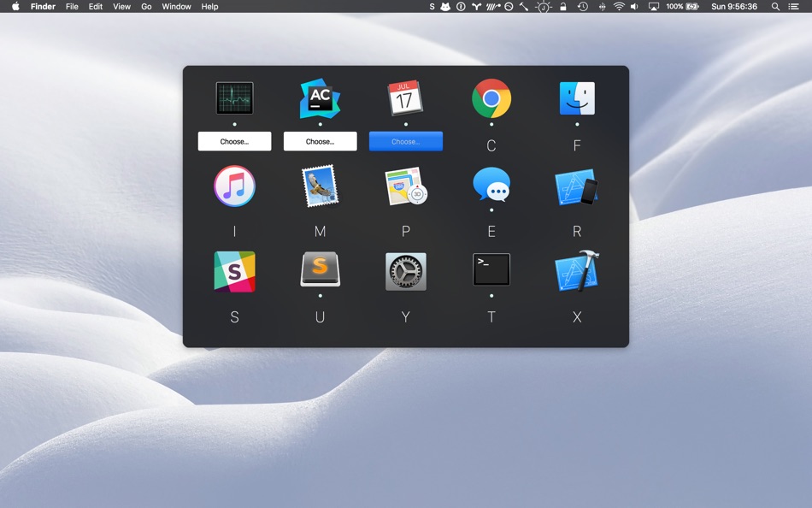812x508 pixels.
Task: Open the Window menu
Action: (x=176, y=6)
